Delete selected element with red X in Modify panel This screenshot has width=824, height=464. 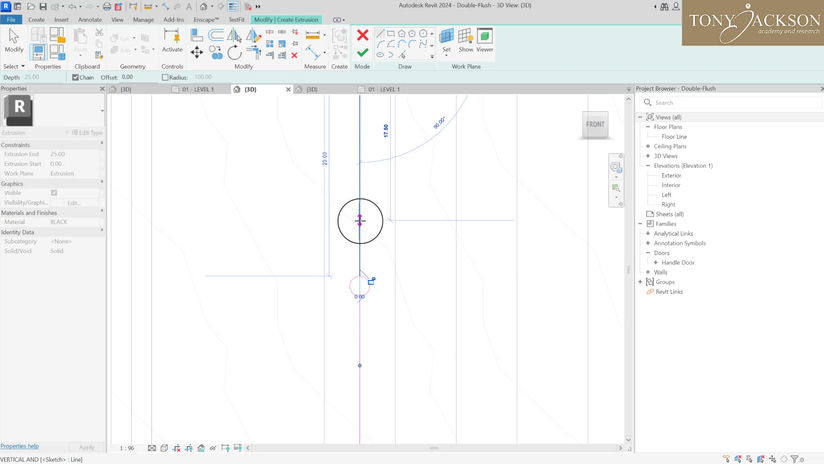tap(294, 55)
